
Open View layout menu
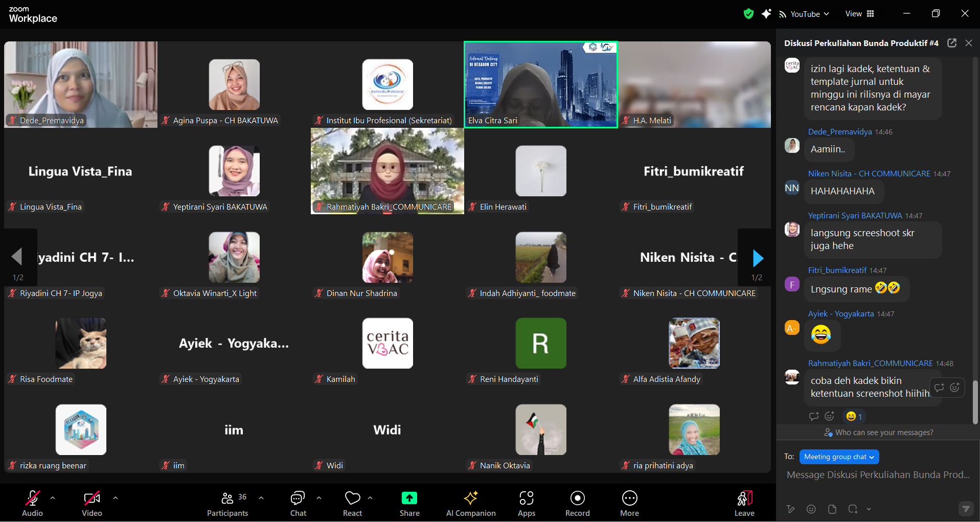(859, 14)
